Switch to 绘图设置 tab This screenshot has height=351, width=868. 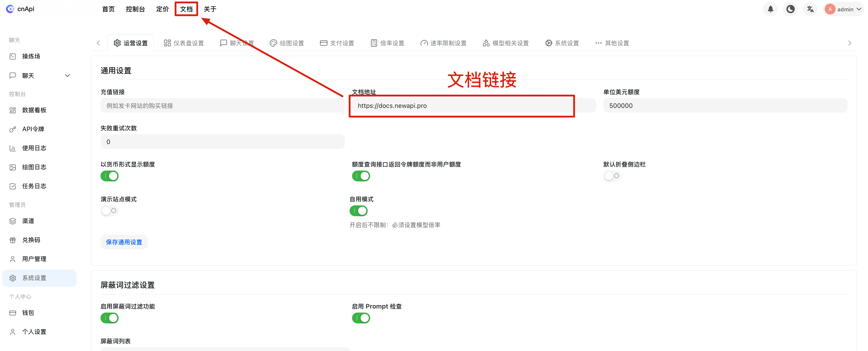pos(287,43)
